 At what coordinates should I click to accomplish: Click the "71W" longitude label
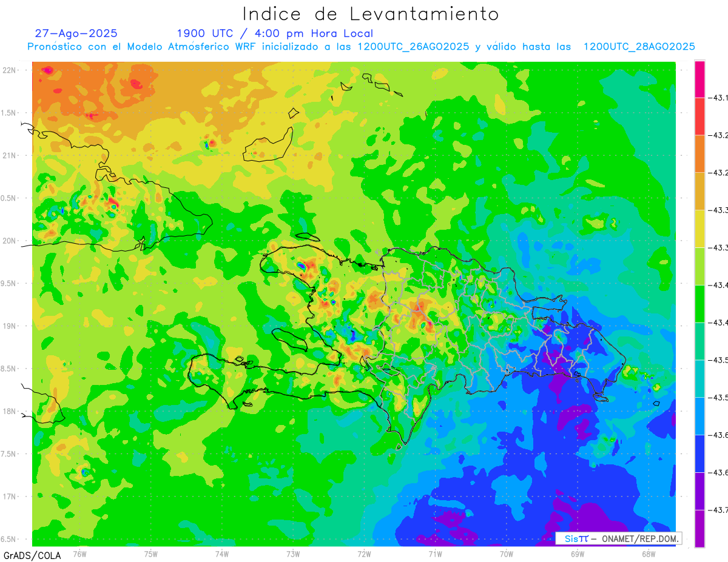click(x=435, y=554)
